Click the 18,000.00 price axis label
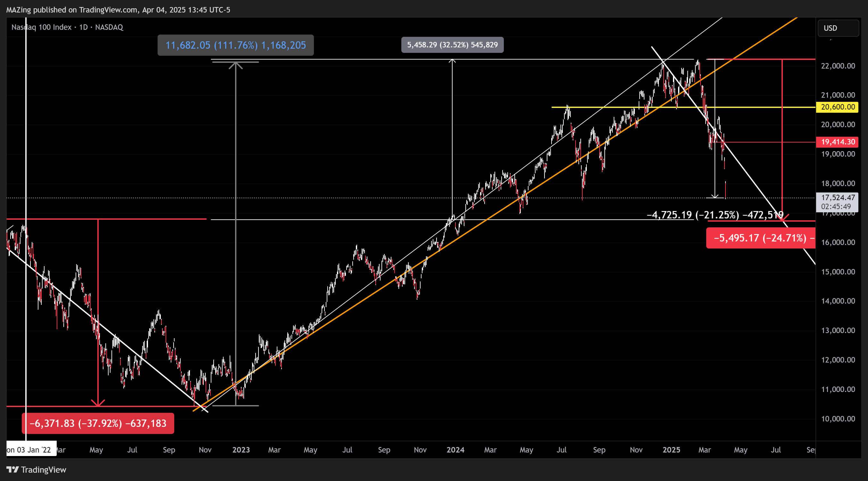 click(838, 183)
